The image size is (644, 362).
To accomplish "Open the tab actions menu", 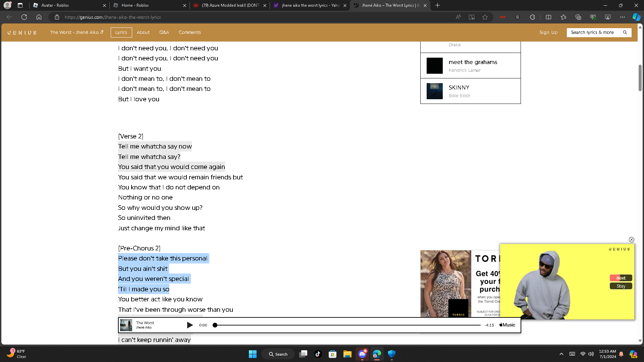I will (20, 5).
